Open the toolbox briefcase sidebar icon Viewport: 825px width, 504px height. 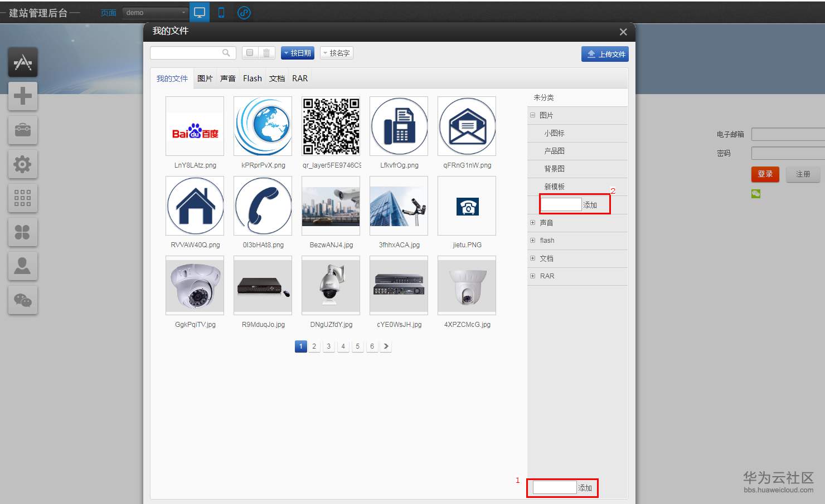pyautogui.click(x=23, y=130)
